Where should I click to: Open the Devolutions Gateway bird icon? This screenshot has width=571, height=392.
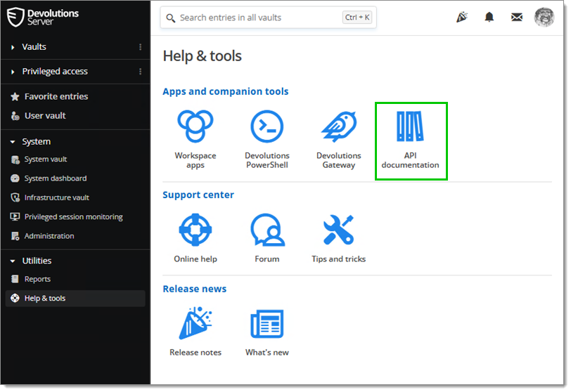click(339, 126)
